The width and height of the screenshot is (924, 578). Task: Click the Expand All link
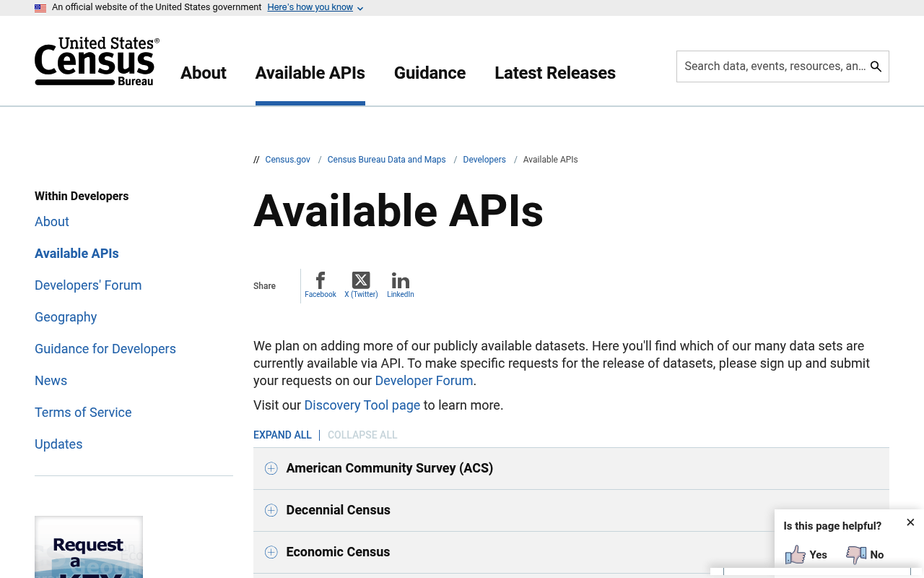[282, 435]
